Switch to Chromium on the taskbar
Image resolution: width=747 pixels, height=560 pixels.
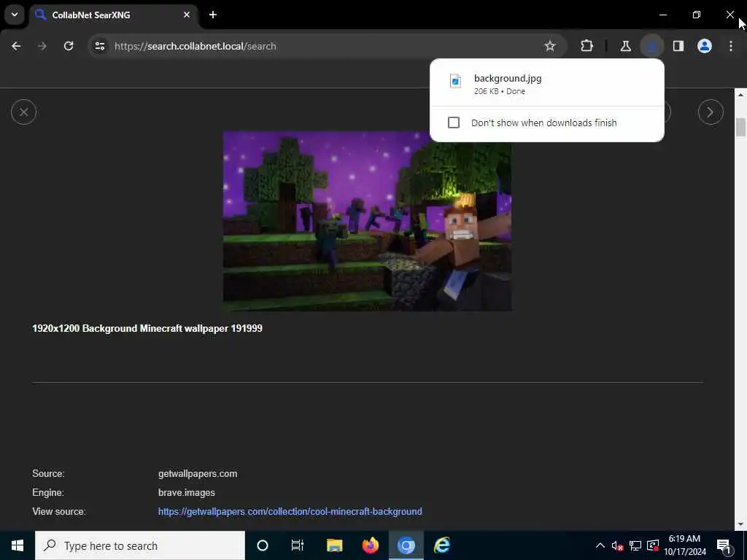[406, 545]
